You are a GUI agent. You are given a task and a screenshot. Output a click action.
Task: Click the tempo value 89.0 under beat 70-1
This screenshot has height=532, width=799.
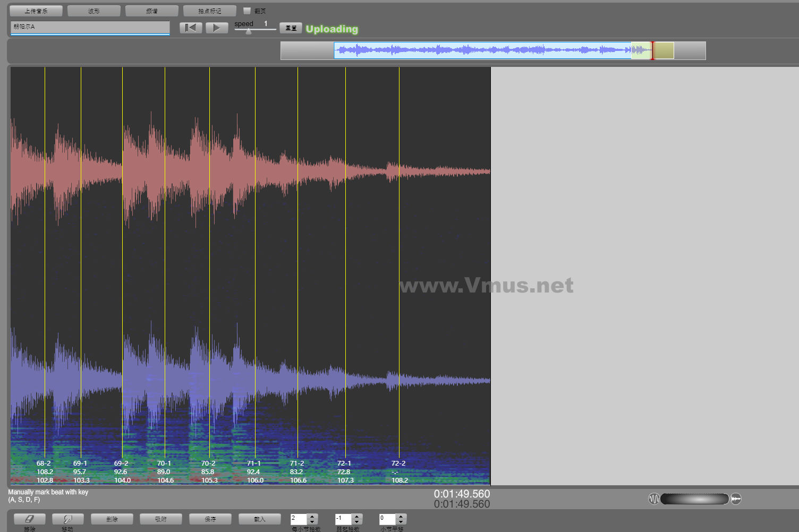point(164,471)
